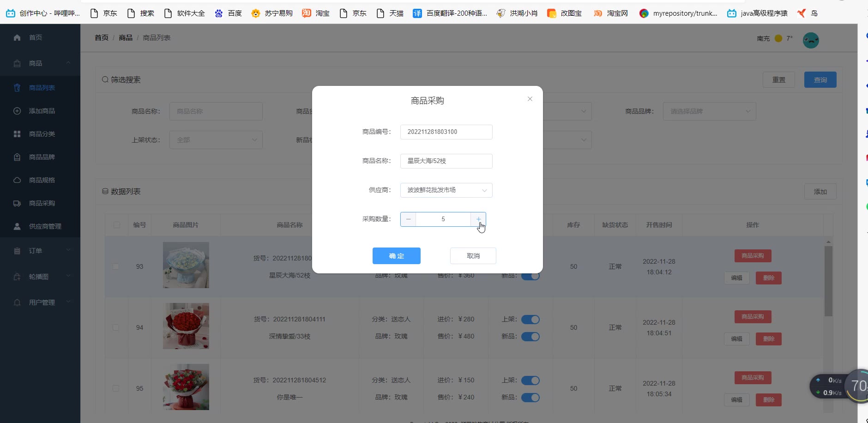Click the 用户管理 bell icon

pos(17,302)
